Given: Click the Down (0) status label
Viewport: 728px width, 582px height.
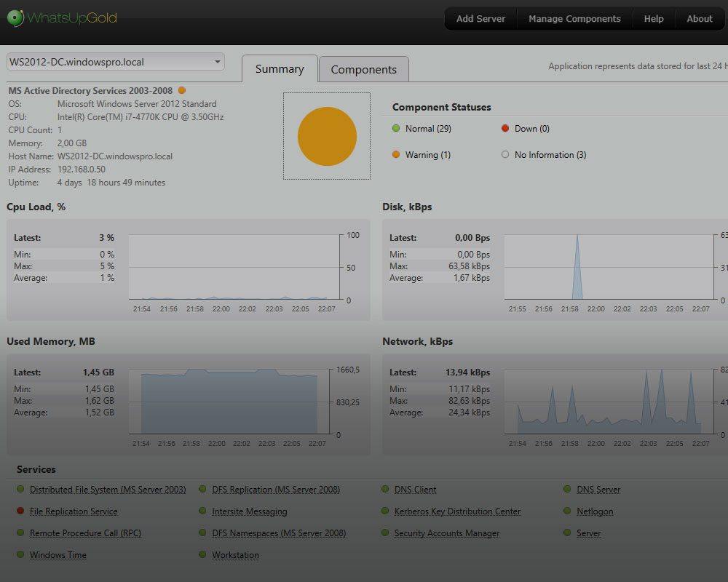Looking at the screenshot, I should coord(532,129).
